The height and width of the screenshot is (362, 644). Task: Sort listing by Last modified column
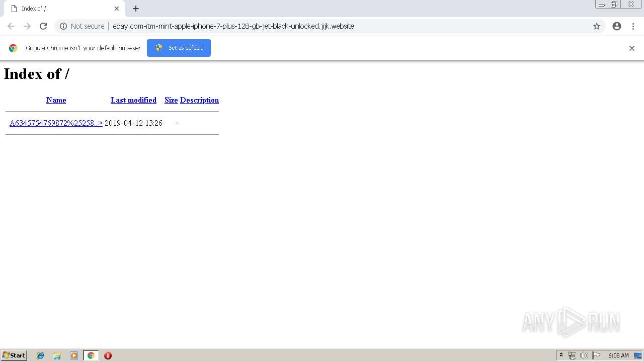[133, 100]
